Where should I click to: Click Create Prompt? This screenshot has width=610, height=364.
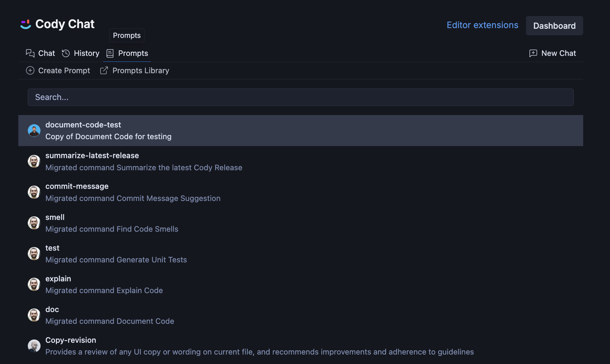58,71
